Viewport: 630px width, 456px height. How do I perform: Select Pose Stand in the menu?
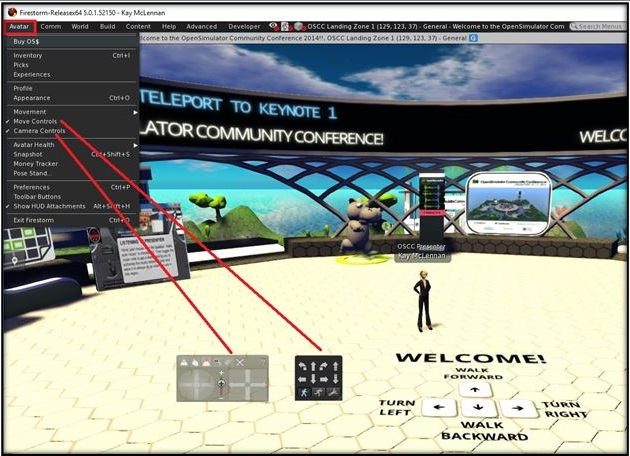[72, 173]
